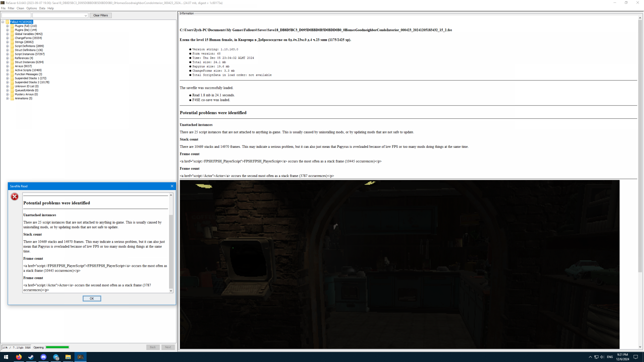Click the Clear Filters button
This screenshot has height=362, width=644.
[100, 15]
